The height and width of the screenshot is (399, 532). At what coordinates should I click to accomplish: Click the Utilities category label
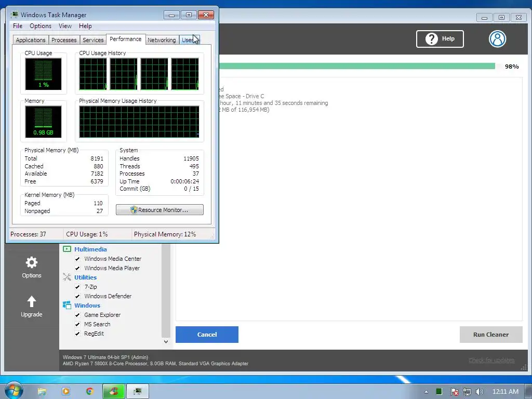coord(86,277)
